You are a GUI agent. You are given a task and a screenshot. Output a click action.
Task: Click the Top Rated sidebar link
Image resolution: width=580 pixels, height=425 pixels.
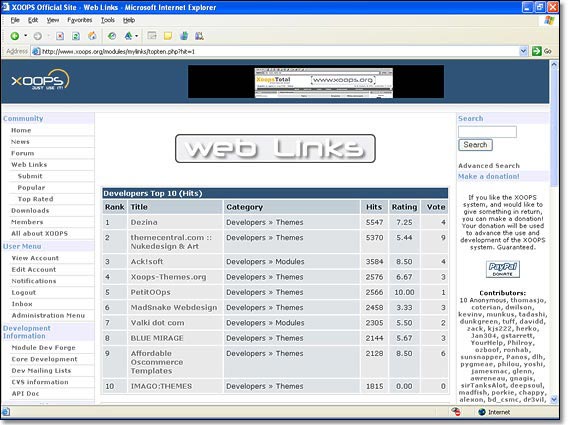pyautogui.click(x=36, y=199)
